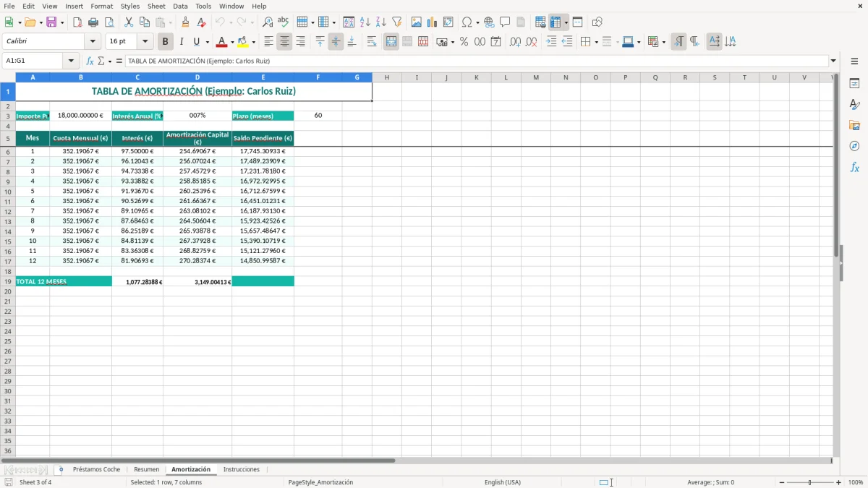This screenshot has height=488, width=868.
Task: Click the Cut scissors icon
Action: (x=129, y=22)
